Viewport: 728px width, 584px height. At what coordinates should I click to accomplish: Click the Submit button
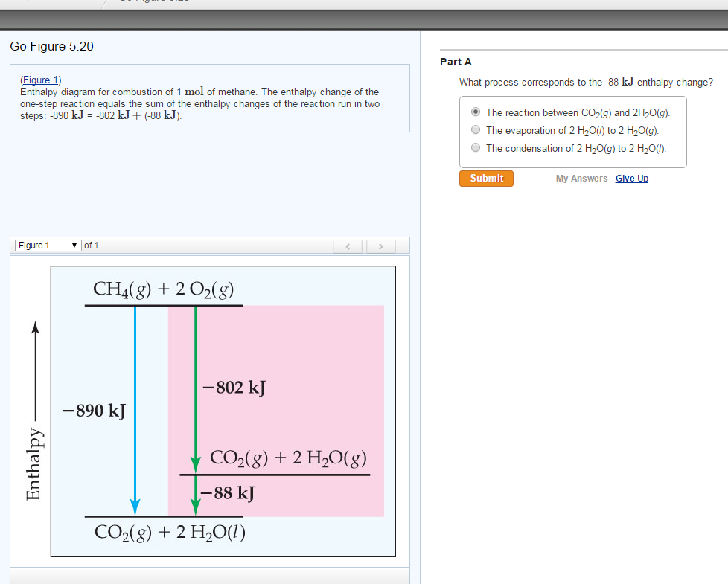pos(486,179)
